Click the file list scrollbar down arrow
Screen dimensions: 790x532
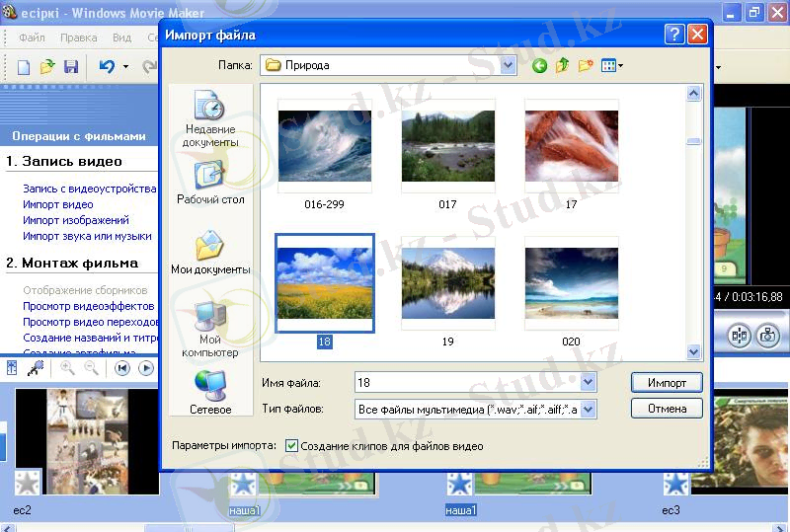pos(693,351)
